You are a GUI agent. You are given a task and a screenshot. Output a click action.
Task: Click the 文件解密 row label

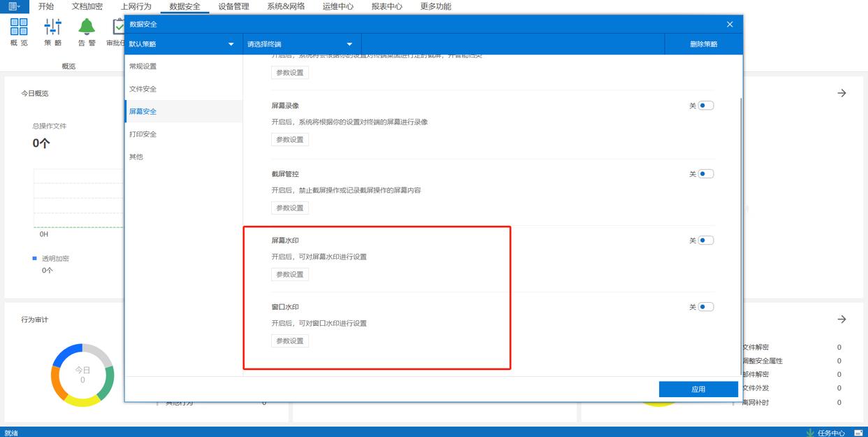coord(756,348)
